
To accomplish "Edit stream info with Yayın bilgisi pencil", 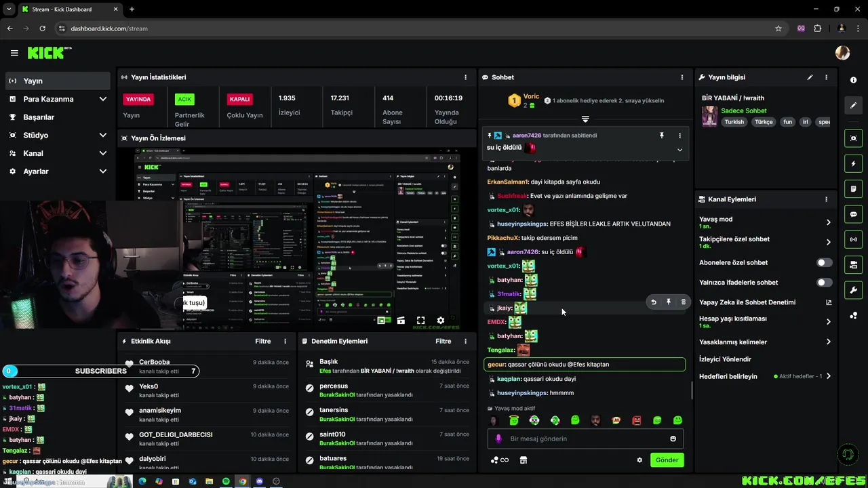I will 810,77.
